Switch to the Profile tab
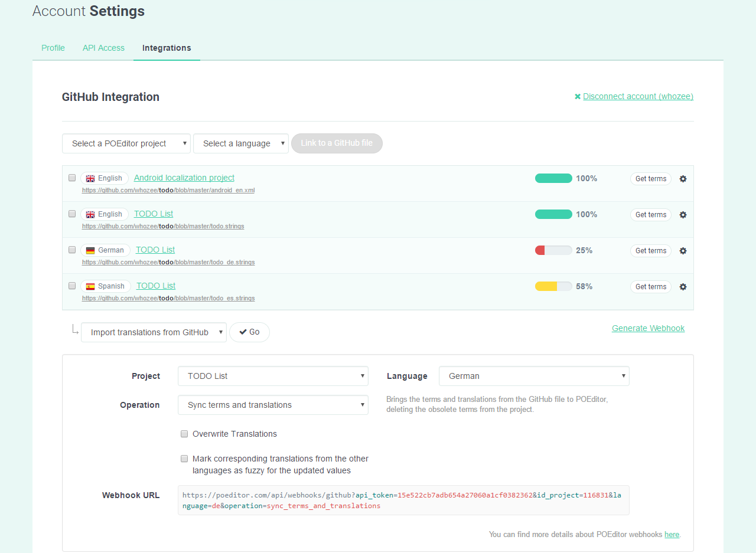Image resolution: width=756 pixels, height=553 pixels. pyautogui.click(x=53, y=48)
